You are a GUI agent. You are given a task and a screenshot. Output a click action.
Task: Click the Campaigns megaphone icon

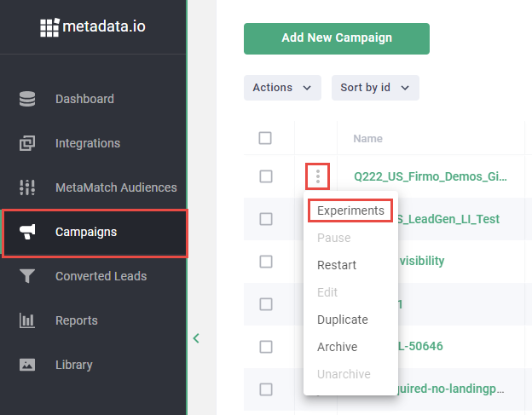pyautogui.click(x=27, y=232)
